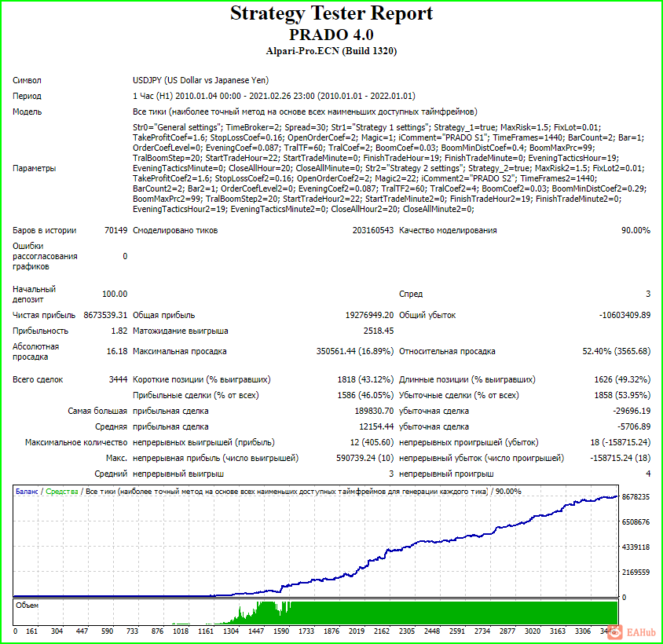Image resolution: width=663 pixels, height=644 pixels.
Task: Select consecutive wins value "12 (405.60)"
Action: click(x=372, y=442)
